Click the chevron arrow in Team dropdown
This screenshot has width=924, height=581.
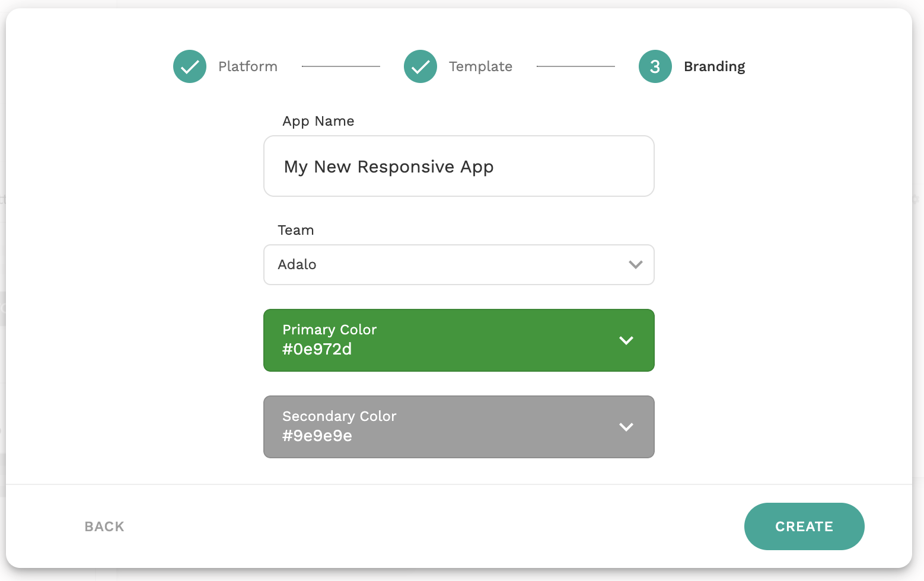(x=635, y=264)
